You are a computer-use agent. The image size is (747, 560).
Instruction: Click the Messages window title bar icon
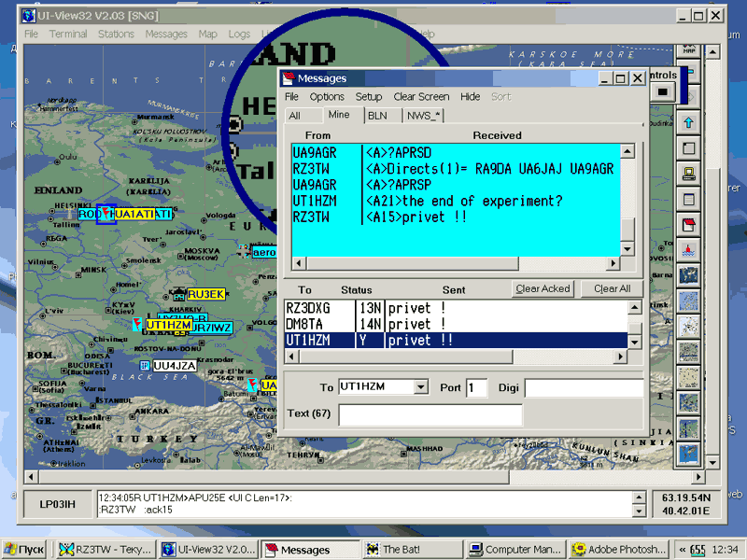coord(289,78)
